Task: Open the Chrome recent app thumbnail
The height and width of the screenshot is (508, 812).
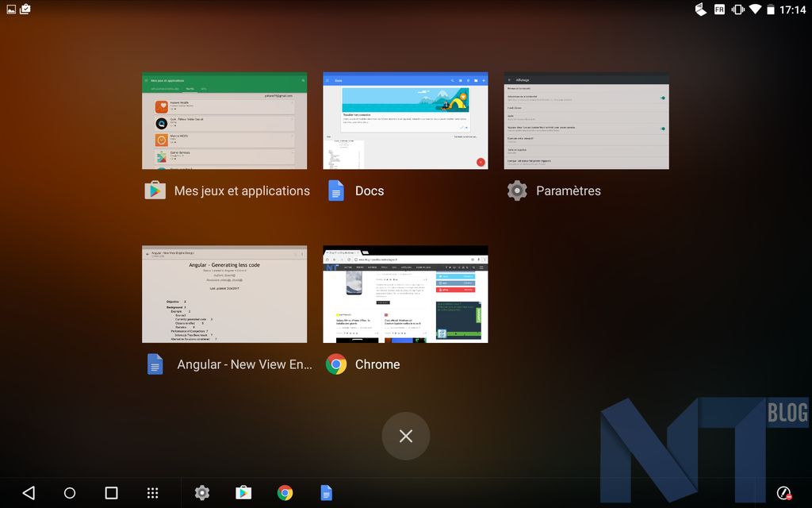Action: [x=405, y=294]
